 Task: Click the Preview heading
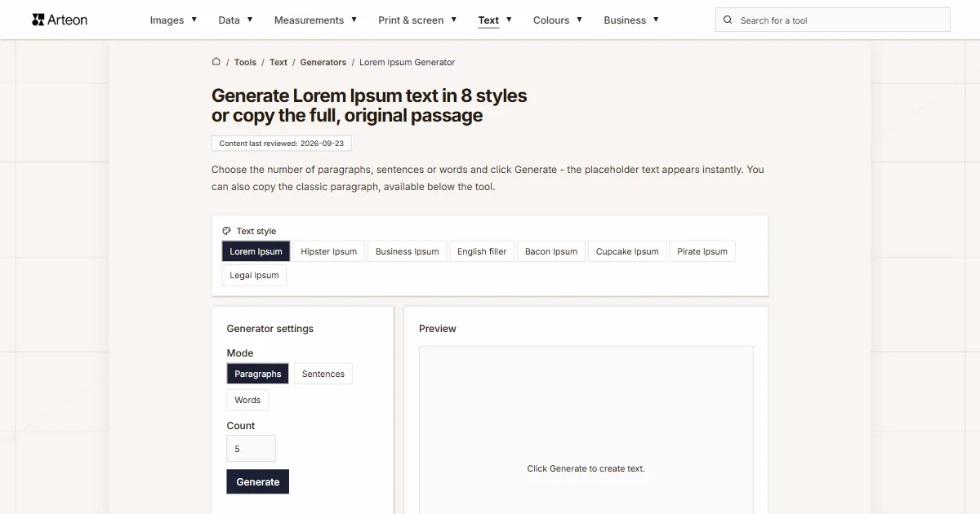438,329
